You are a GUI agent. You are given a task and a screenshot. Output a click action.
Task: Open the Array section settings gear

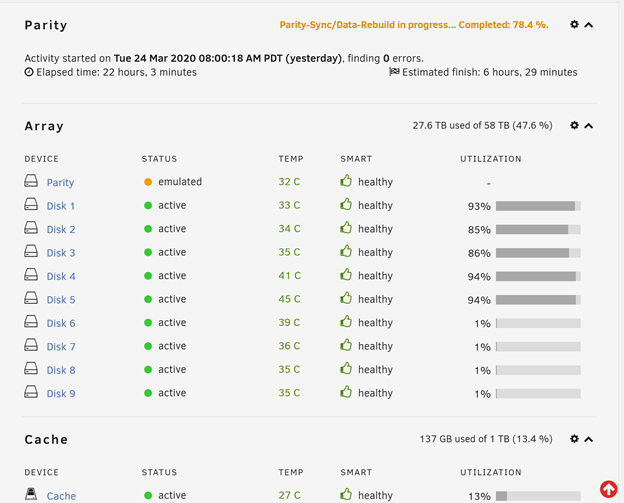[x=574, y=125]
